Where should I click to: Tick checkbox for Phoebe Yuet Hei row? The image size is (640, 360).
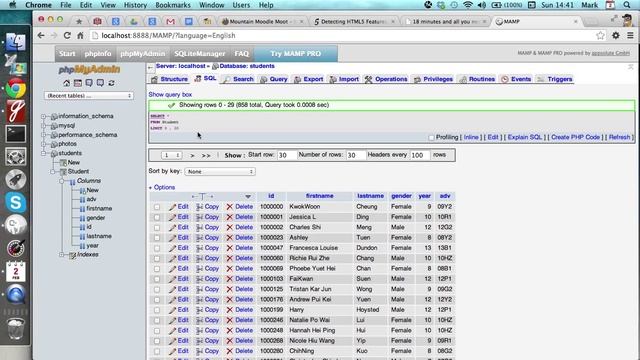[x=157, y=269]
